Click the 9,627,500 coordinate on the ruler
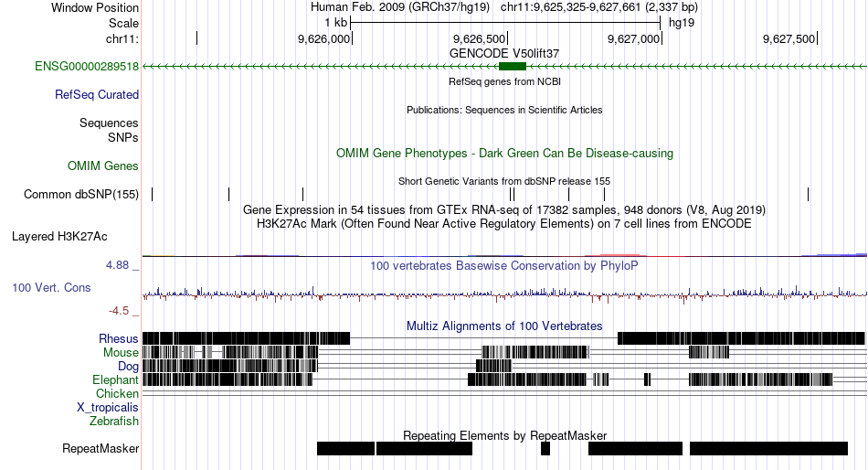Screen dimensions: 868x470 [789, 38]
